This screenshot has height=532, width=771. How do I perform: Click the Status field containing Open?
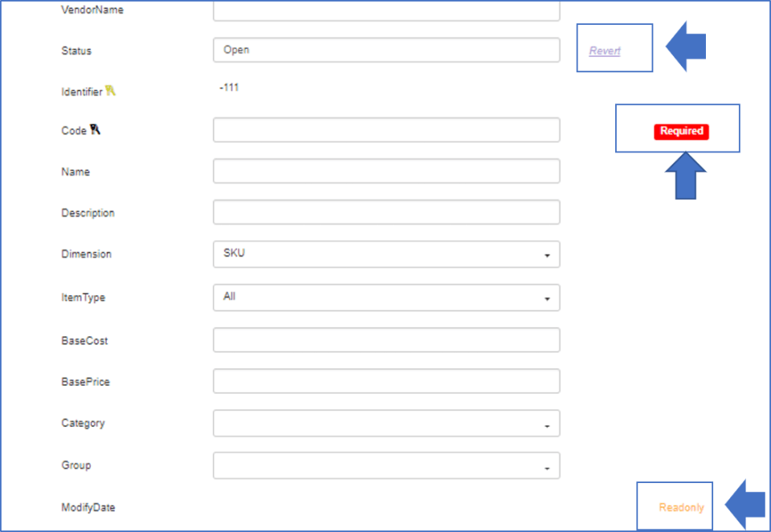click(x=386, y=50)
